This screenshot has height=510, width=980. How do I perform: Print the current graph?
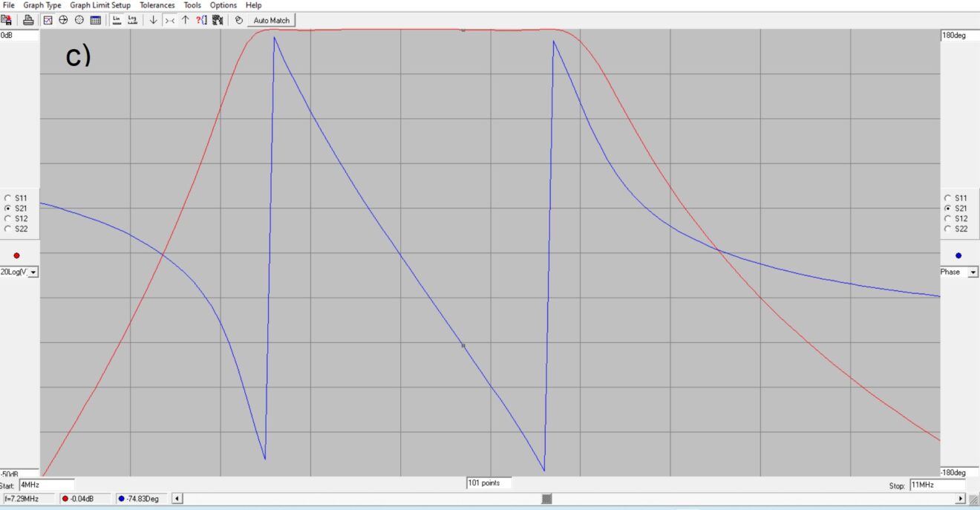pos(28,20)
